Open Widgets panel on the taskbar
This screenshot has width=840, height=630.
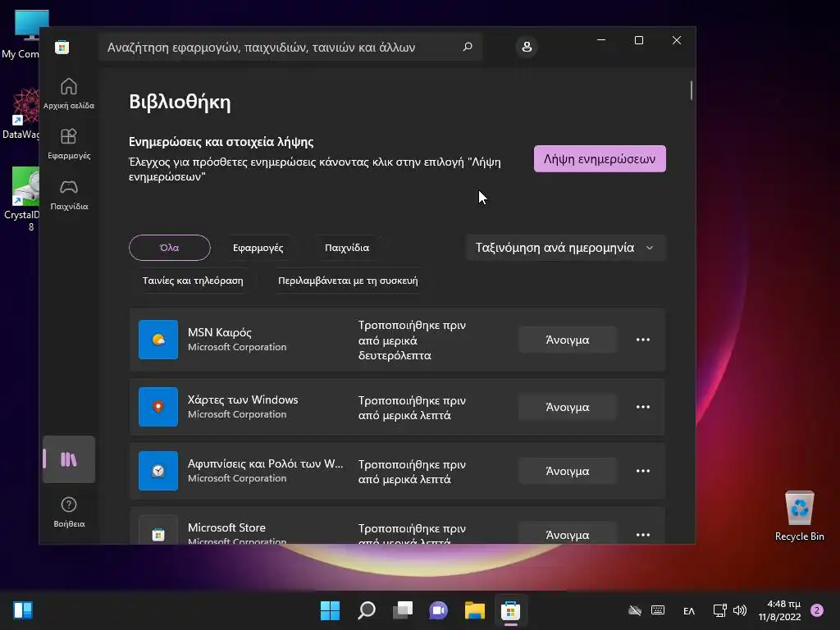tap(23, 610)
